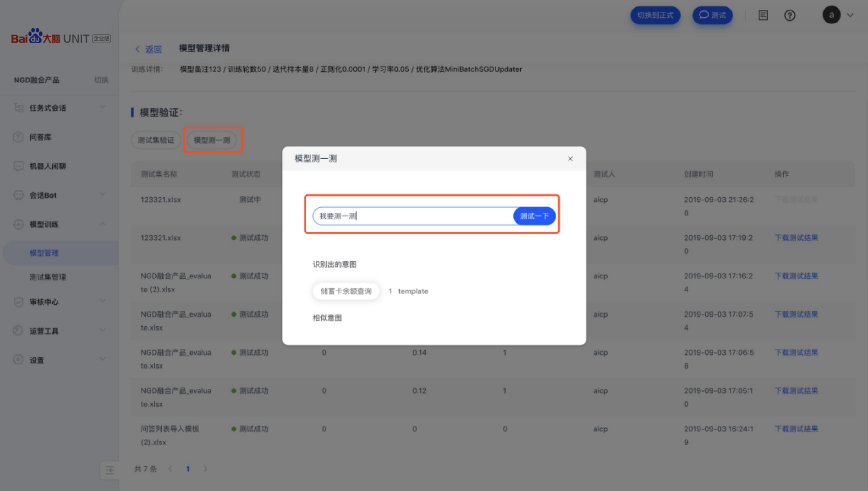Click the user avatar 'a'
868x491 pixels.
pos(831,15)
